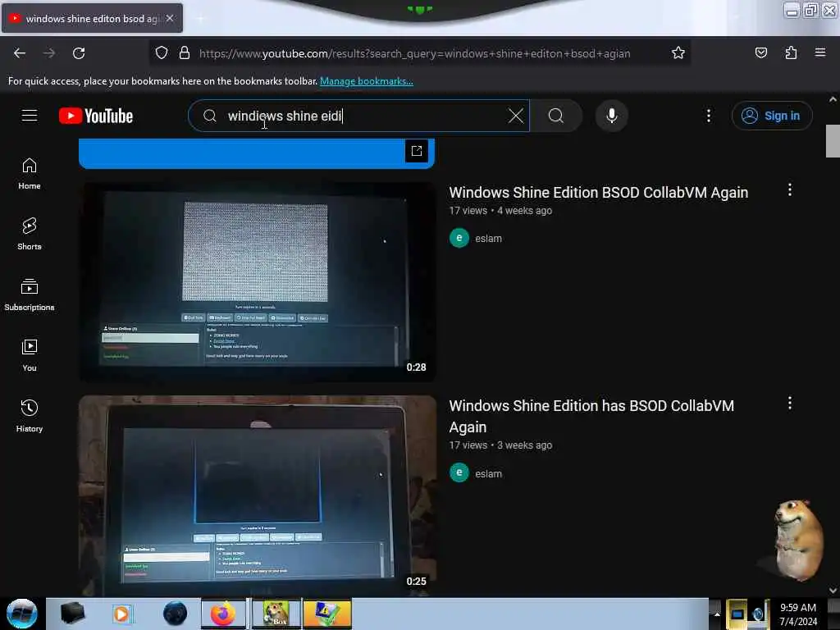Screen dimensions: 840x630
Task: Show hidden system tray icons
Action: click(716, 614)
